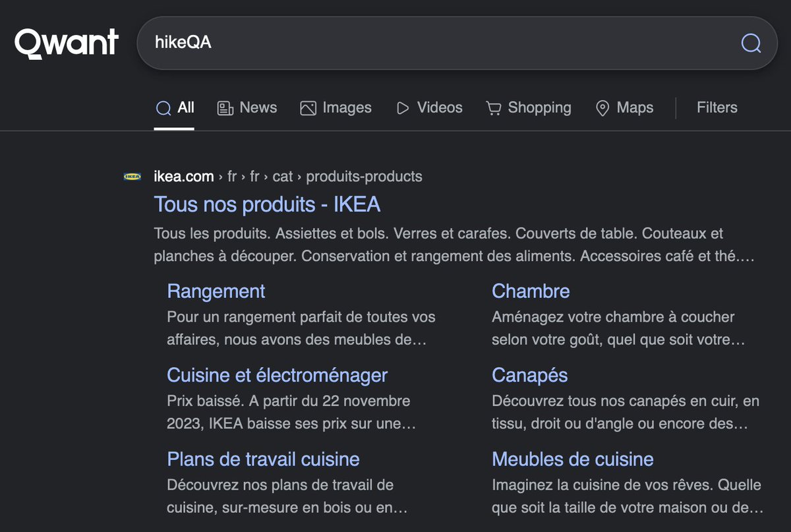Open the Videos tab
Screen dimensions: 791x532
coord(429,108)
